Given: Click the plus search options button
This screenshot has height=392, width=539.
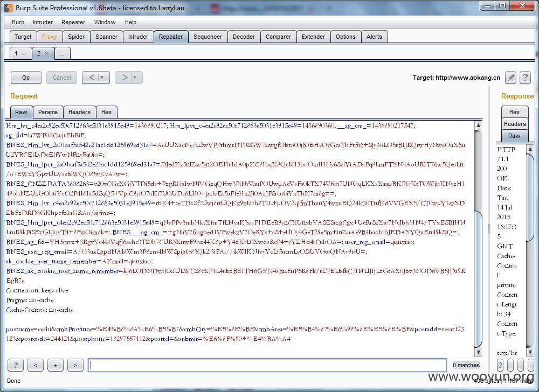Looking at the screenshot, I should (56, 365).
